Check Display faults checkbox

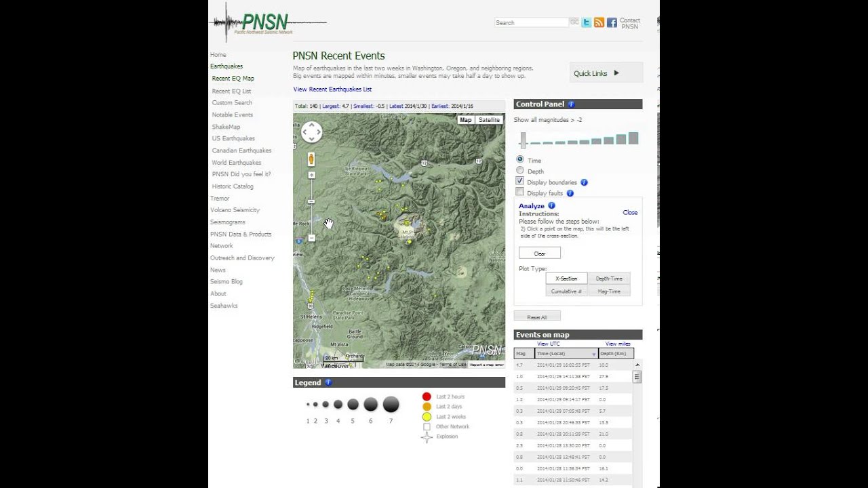[x=520, y=192]
